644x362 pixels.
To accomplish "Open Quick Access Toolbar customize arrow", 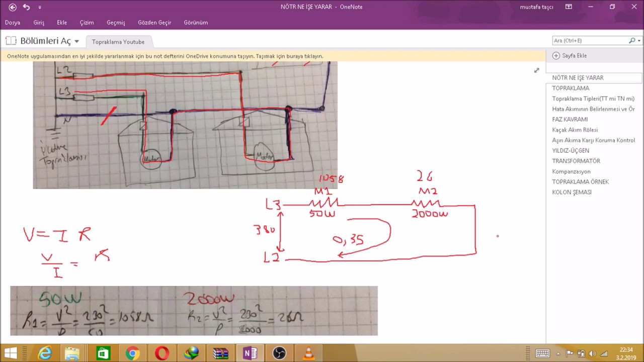I will [x=40, y=7].
